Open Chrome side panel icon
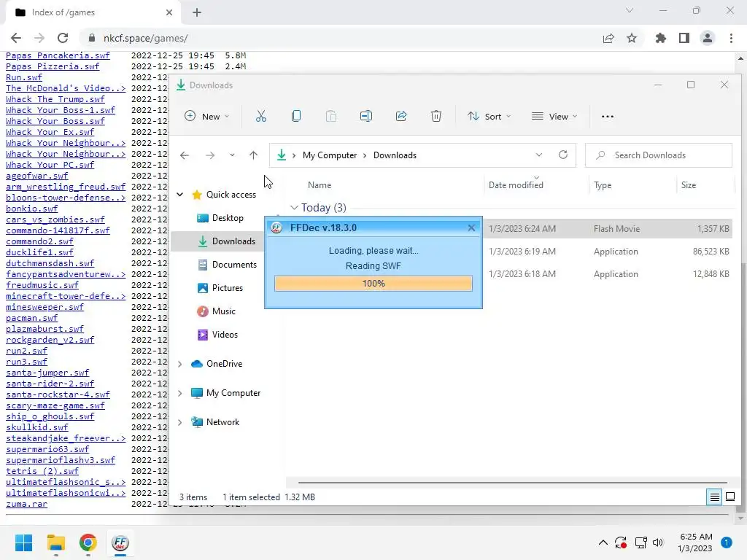 tap(684, 38)
